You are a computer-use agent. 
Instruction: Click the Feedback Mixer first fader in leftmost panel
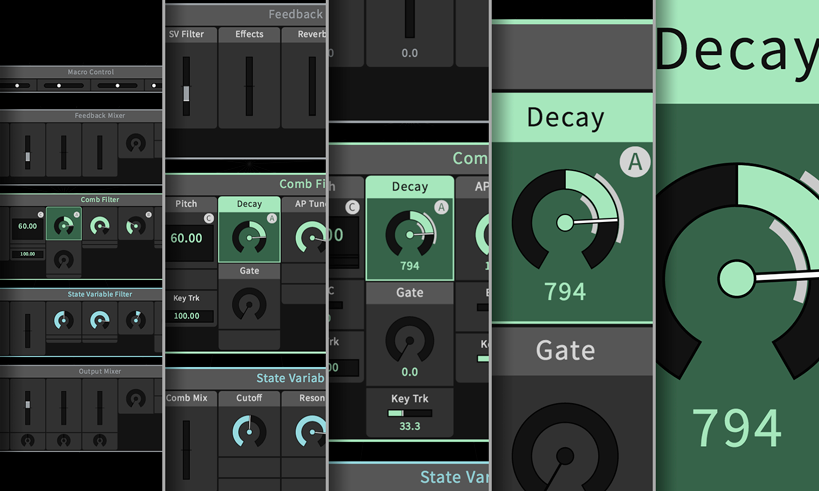point(27,152)
